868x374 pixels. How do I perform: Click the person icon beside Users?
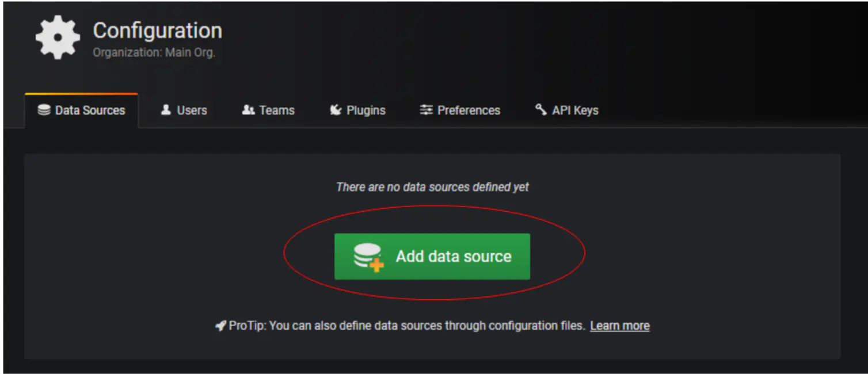(x=166, y=110)
